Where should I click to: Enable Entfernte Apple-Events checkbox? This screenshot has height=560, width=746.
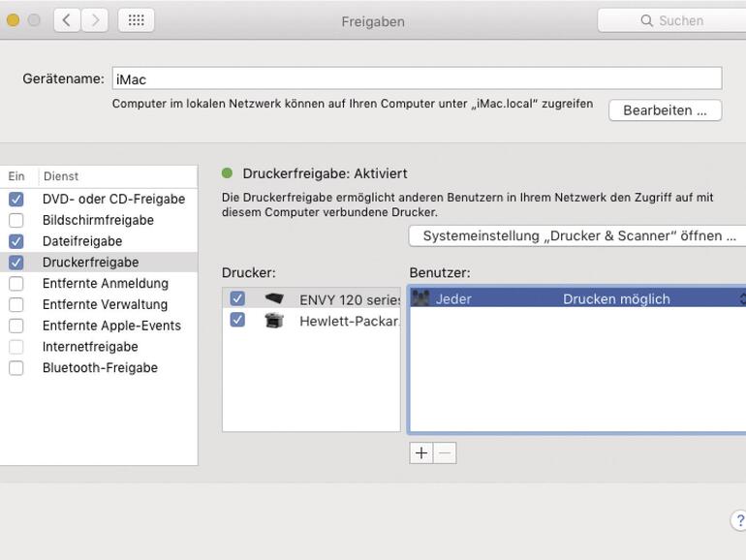tap(16, 326)
